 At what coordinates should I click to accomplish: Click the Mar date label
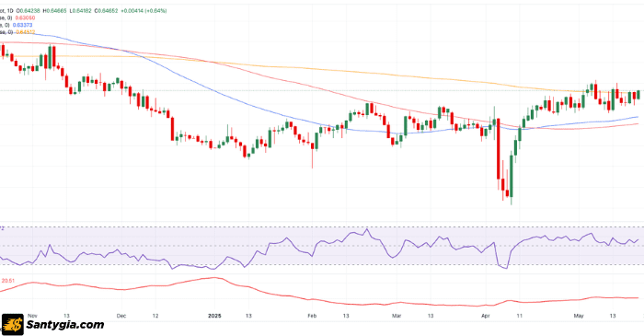(x=397, y=316)
